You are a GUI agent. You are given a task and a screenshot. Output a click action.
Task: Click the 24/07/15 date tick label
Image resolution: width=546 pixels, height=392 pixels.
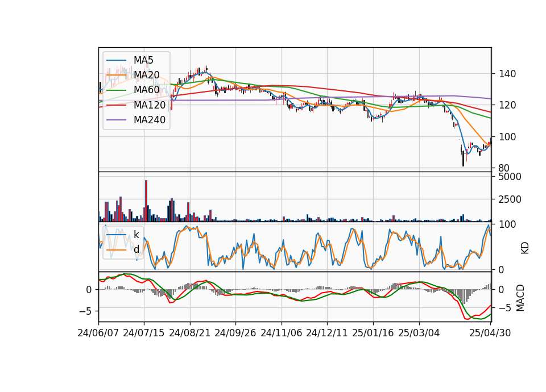143,333
